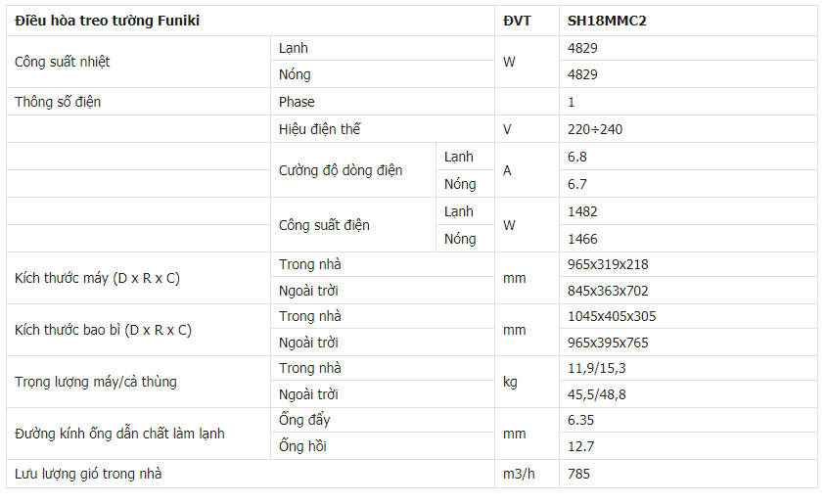Click the 1482 power value
The image size is (827, 504).
(582, 211)
